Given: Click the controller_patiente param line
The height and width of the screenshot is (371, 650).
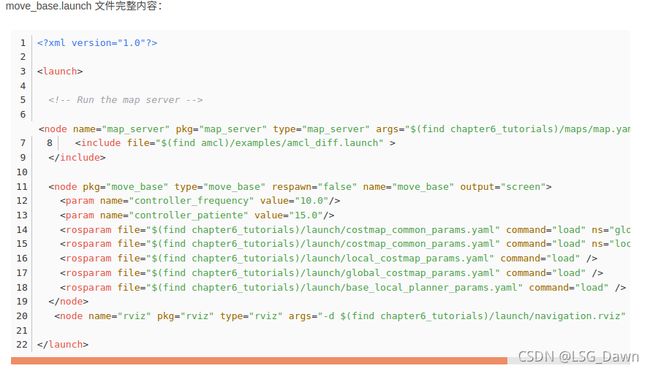Looking at the screenshot, I should click(197, 215).
